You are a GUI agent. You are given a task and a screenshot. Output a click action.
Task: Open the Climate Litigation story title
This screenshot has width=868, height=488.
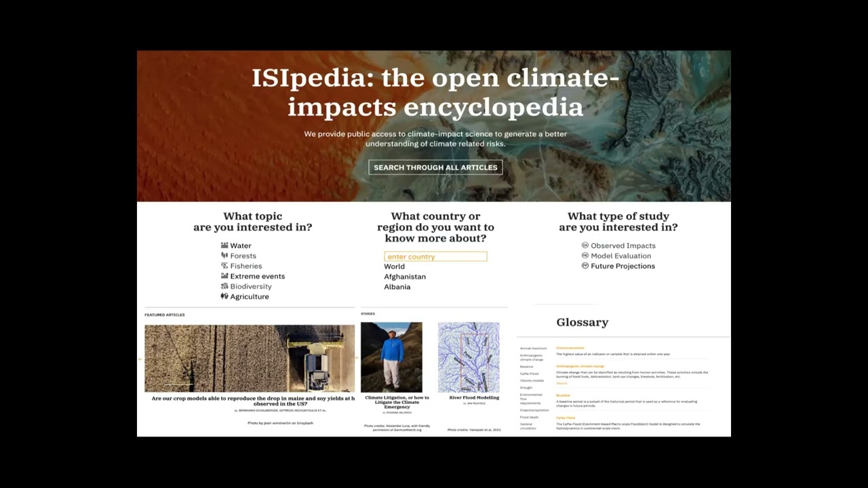click(397, 402)
